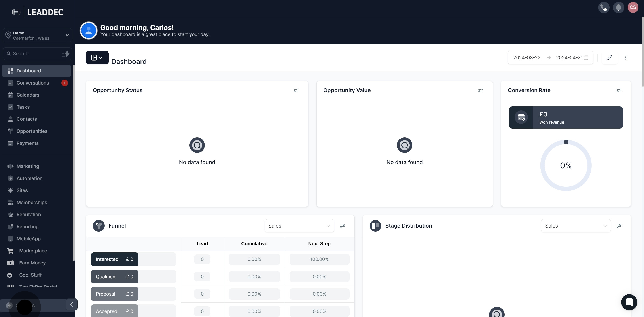Open Funnel widget filter settings icon

pyautogui.click(x=343, y=226)
